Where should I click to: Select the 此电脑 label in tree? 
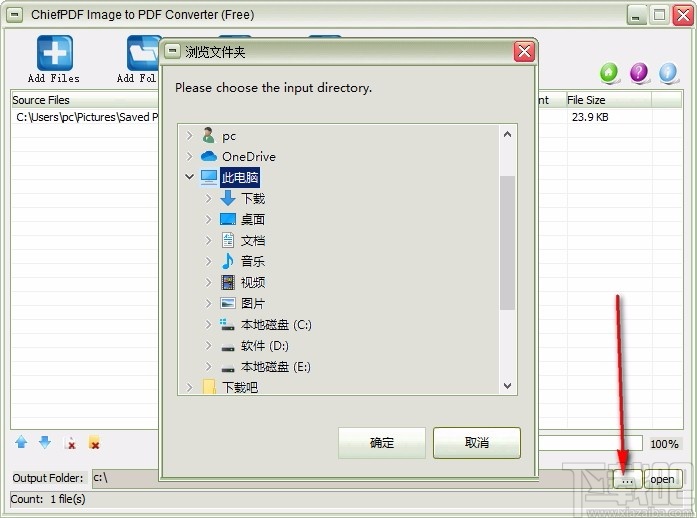pyautogui.click(x=240, y=177)
